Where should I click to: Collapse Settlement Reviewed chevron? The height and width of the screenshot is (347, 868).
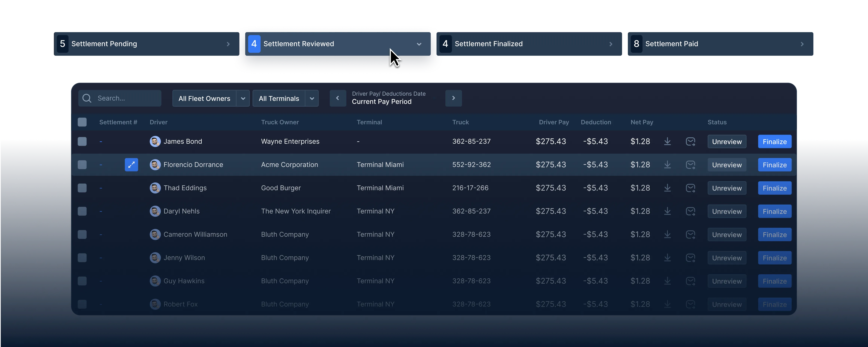pyautogui.click(x=419, y=44)
